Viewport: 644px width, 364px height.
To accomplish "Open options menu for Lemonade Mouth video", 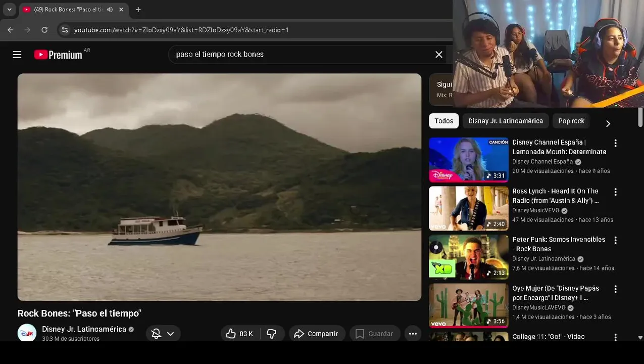I will [615, 144].
